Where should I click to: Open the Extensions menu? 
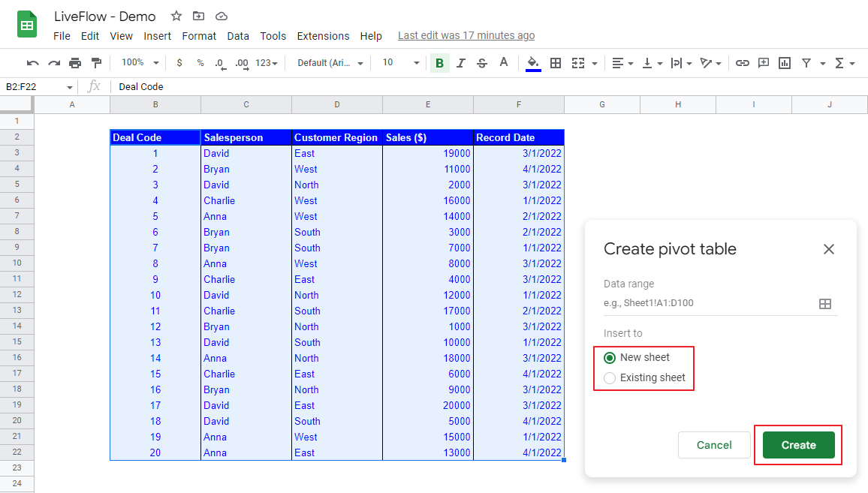[323, 36]
